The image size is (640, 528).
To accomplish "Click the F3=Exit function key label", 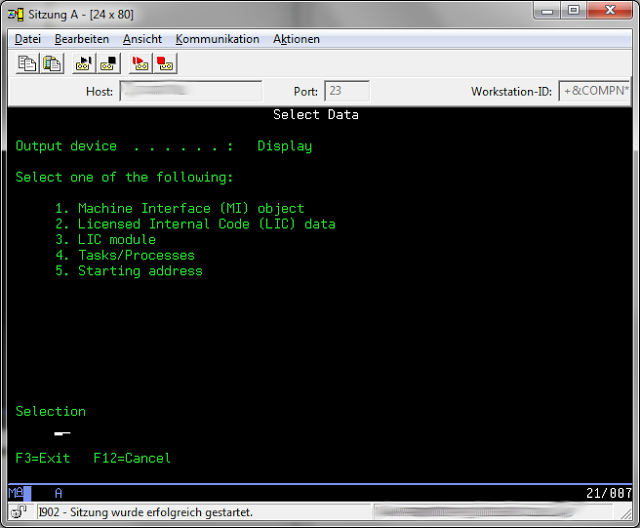I will tap(43, 458).
